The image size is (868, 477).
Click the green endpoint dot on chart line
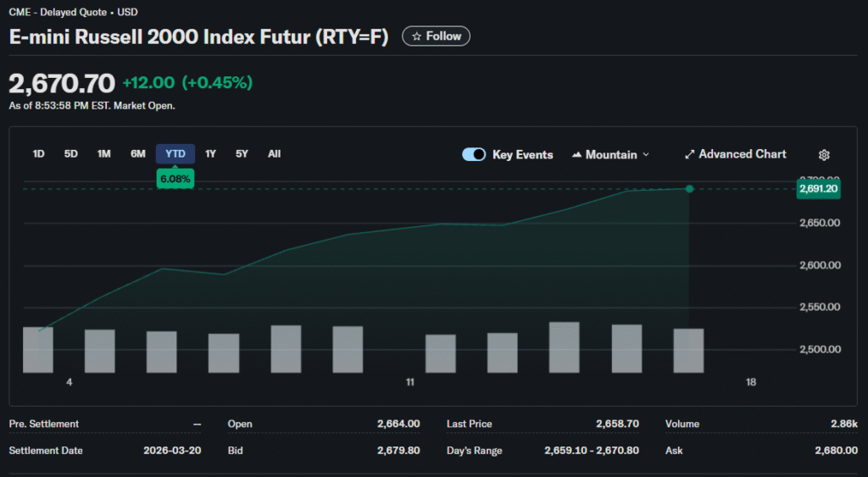click(x=689, y=189)
